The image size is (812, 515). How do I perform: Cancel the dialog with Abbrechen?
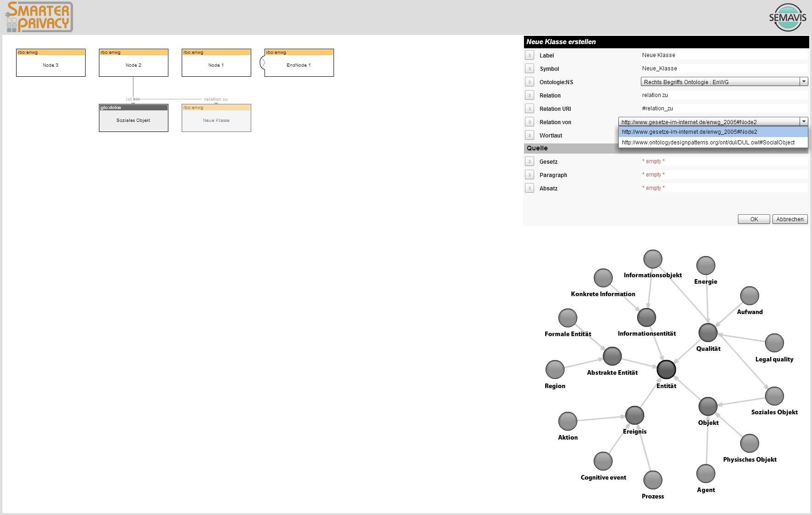coord(789,219)
